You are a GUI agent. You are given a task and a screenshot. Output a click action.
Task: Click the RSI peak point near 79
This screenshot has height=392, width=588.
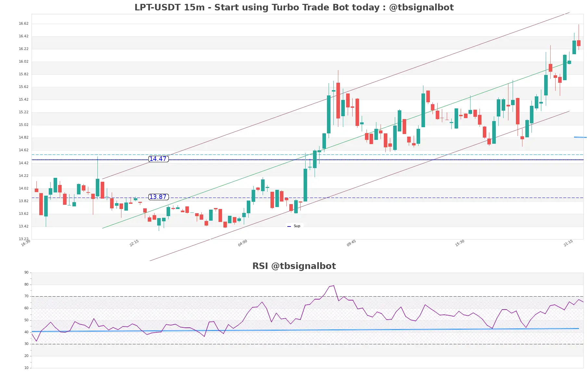(333, 286)
